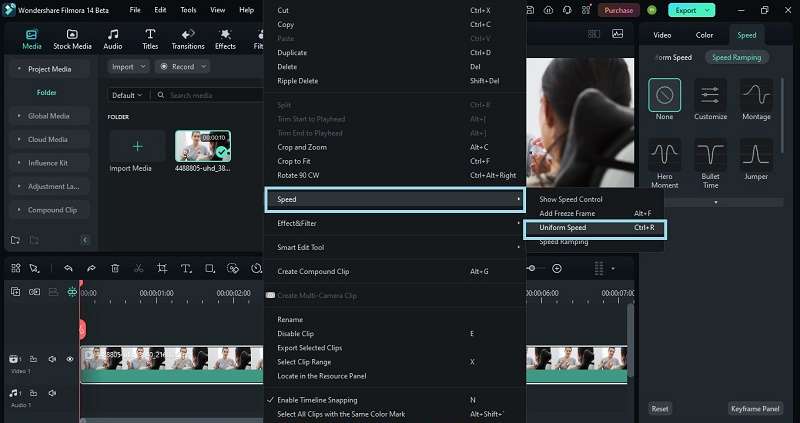Click the green user account avatar
The width and height of the screenshot is (800, 423).
pyautogui.click(x=652, y=10)
